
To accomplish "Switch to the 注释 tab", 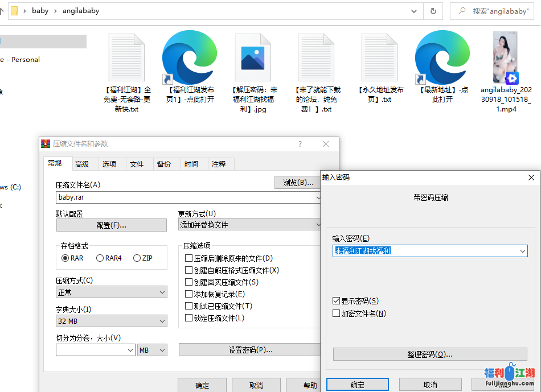I will coord(219,163).
